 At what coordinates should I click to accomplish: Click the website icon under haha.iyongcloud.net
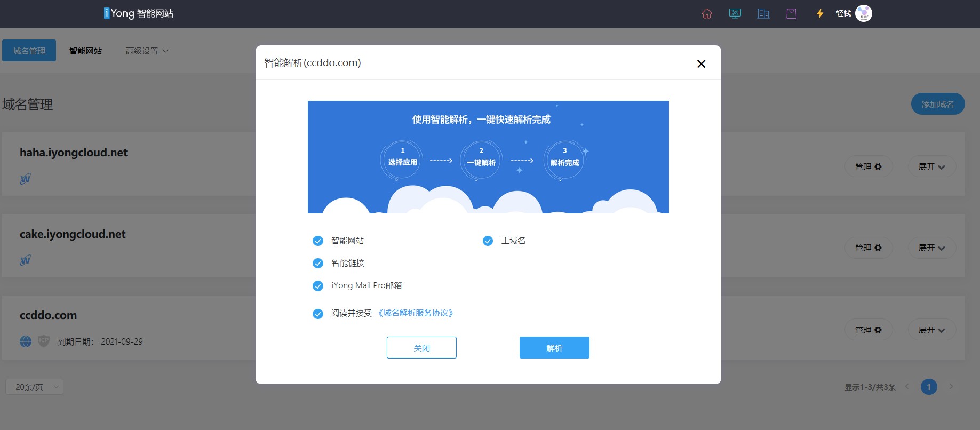click(x=25, y=179)
